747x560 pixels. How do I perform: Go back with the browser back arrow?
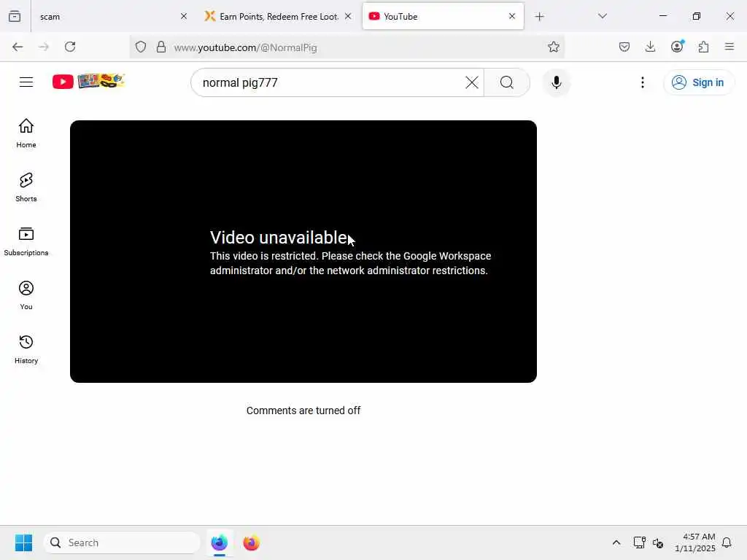click(18, 47)
